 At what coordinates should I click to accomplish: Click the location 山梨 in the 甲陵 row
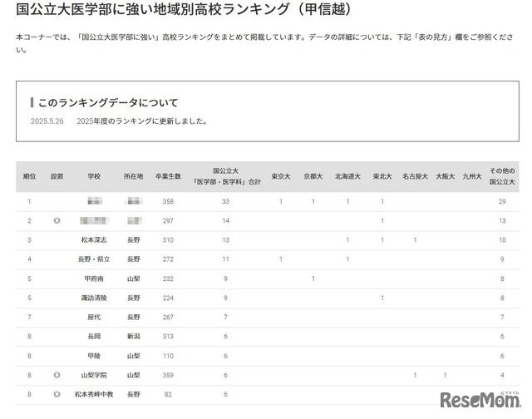[133, 356]
